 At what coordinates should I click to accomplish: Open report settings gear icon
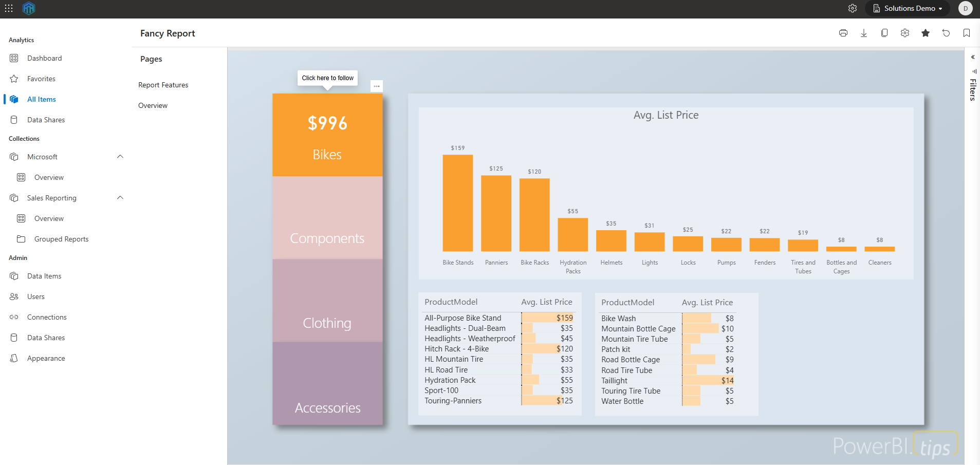point(904,33)
